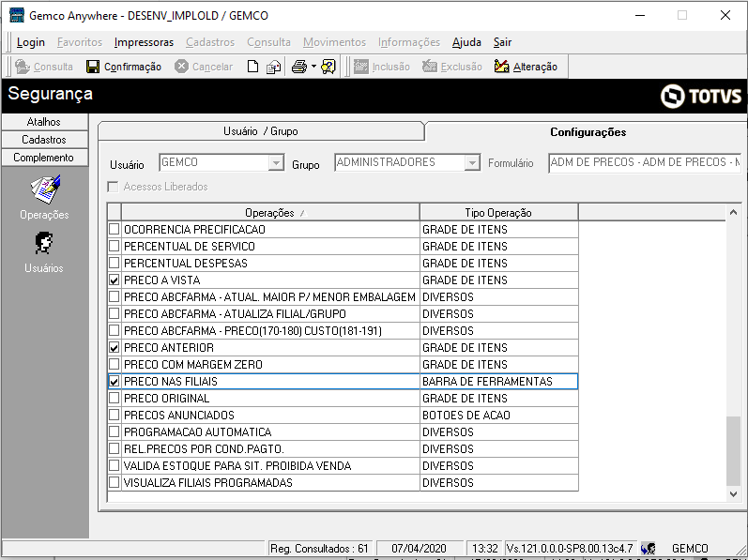Click the TOTVS logo
This screenshot has height=560, width=748.
tap(701, 97)
